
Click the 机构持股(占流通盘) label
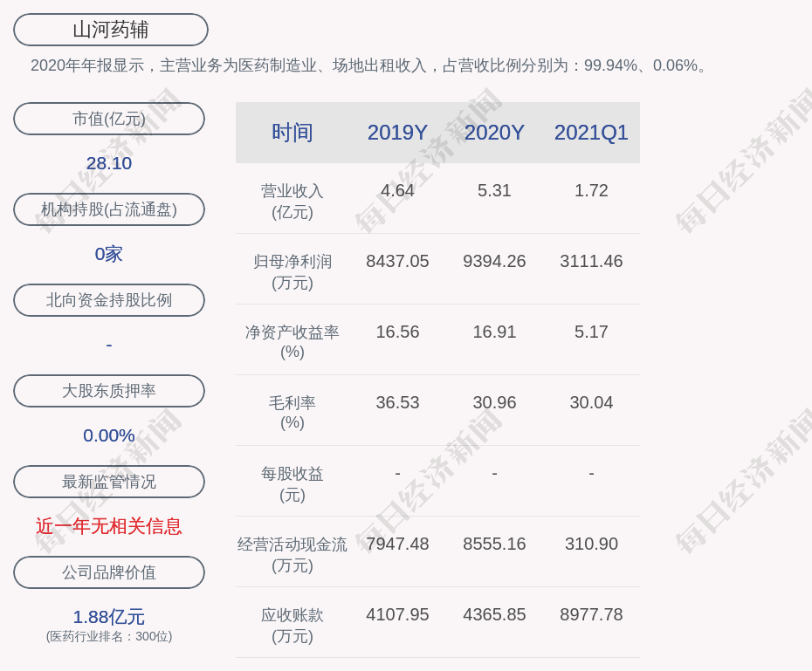pyautogui.click(x=109, y=209)
